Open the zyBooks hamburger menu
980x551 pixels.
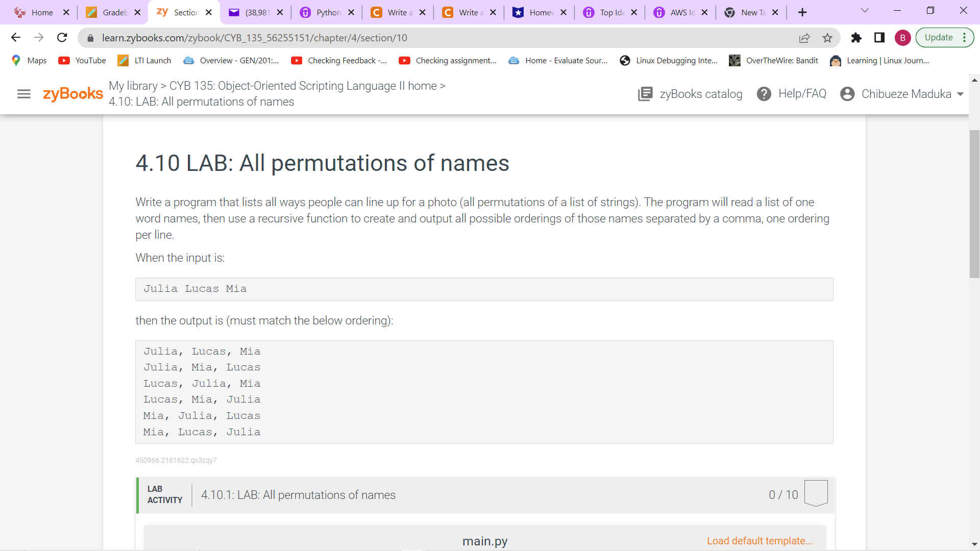(23, 93)
